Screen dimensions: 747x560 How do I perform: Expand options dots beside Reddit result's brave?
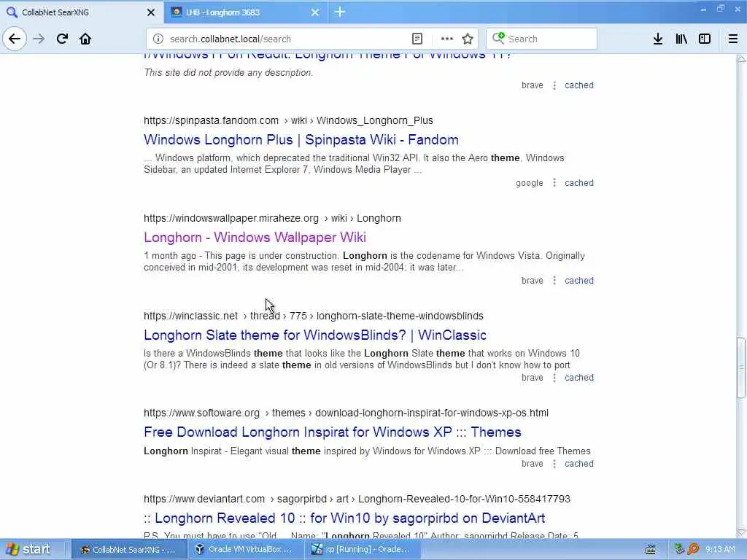(x=554, y=85)
